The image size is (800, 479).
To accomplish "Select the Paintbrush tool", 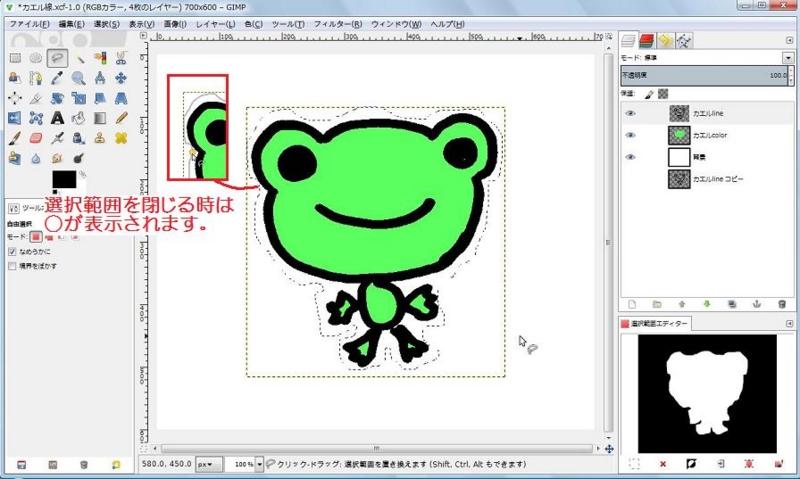I will pyautogui.click(x=15, y=138).
